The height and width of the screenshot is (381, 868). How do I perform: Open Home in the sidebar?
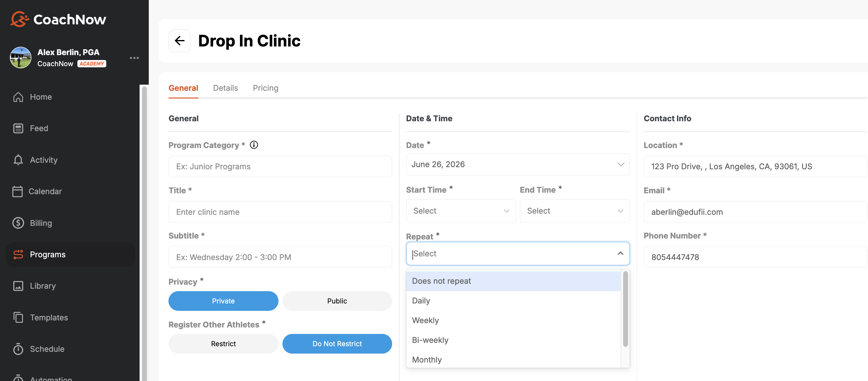(x=71, y=97)
